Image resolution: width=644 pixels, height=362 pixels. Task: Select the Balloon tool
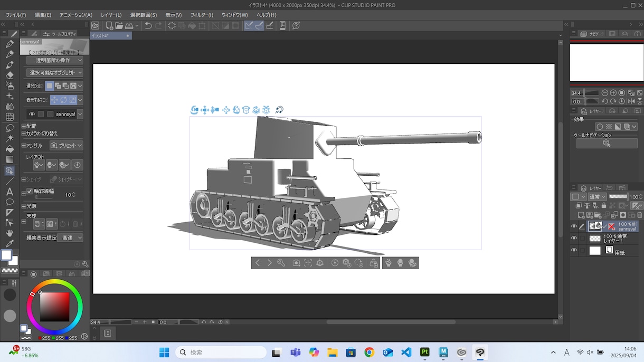(10, 202)
